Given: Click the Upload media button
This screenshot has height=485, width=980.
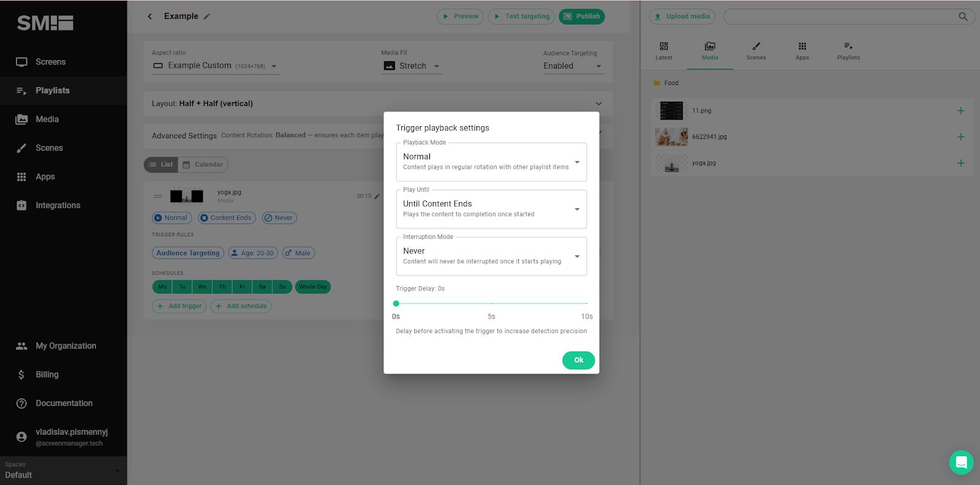Looking at the screenshot, I should pyautogui.click(x=682, y=17).
